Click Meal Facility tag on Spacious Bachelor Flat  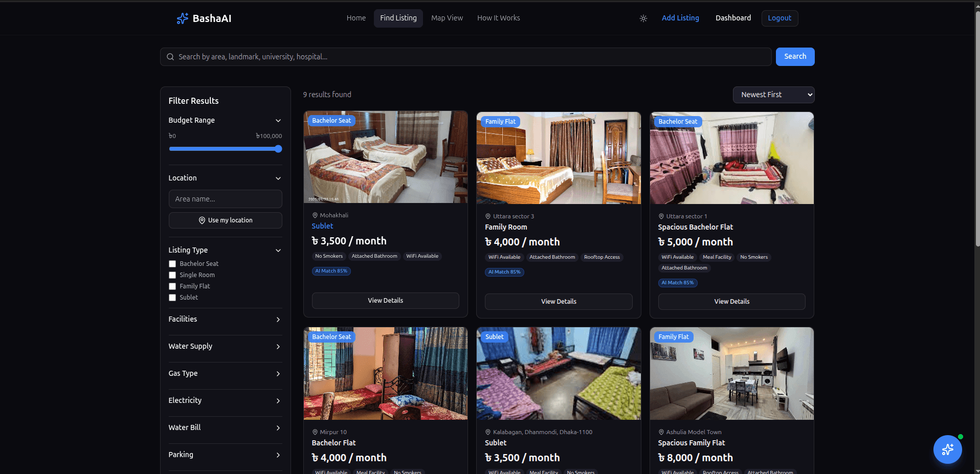coord(717,257)
